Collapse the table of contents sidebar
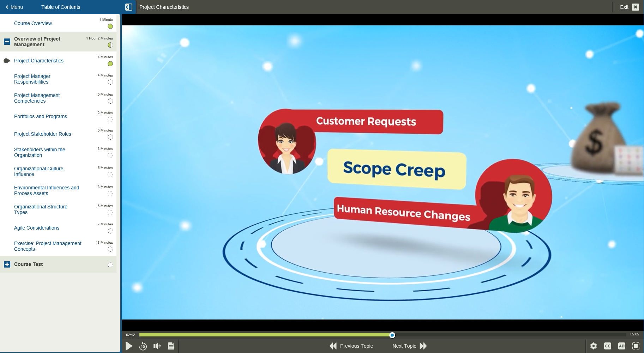This screenshot has width=644, height=353. [x=129, y=7]
